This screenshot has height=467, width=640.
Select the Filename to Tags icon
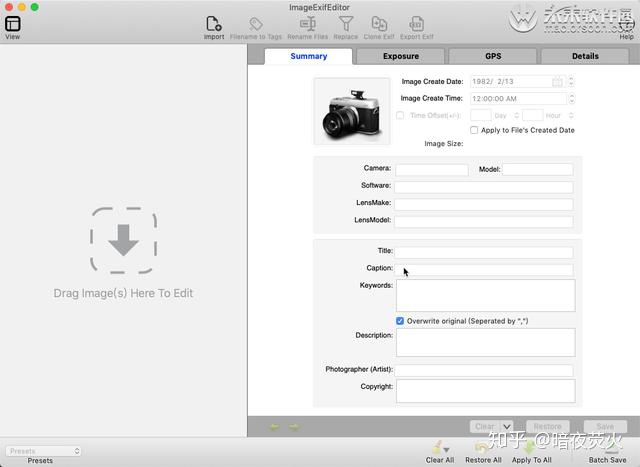click(256, 24)
